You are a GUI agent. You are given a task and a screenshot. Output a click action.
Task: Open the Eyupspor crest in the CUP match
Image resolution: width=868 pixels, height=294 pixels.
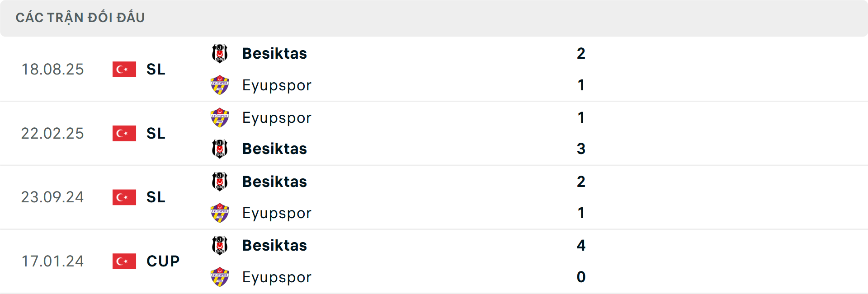click(x=220, y=277)
